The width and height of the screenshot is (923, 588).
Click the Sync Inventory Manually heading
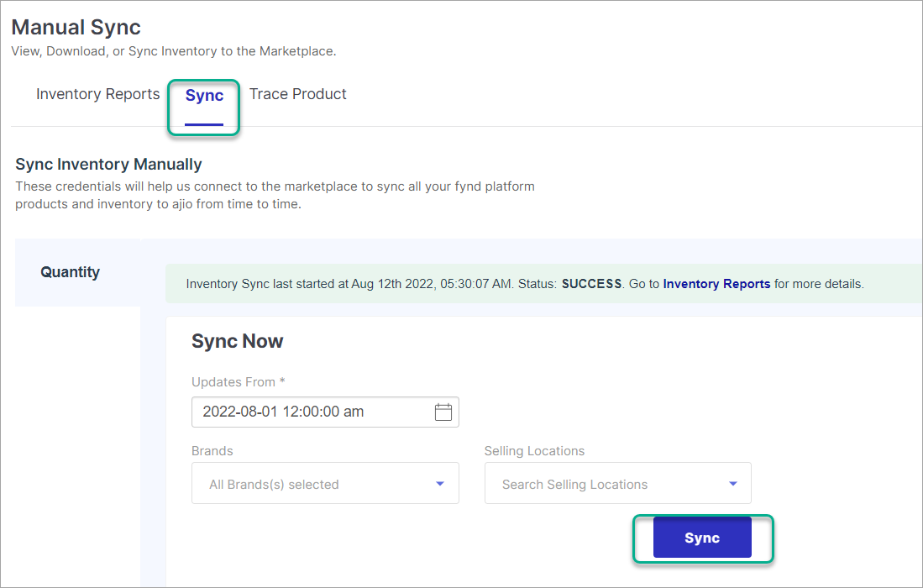(108, 164)
